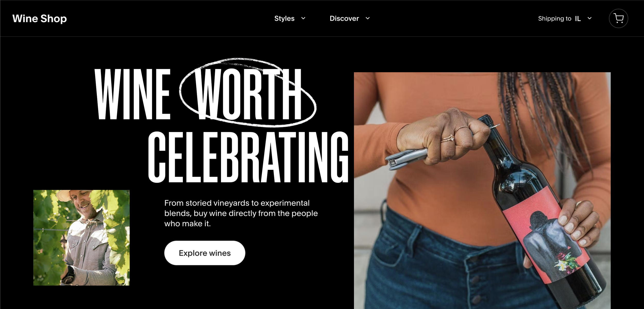Expand the chevron beside Styles

coord(303,18)
